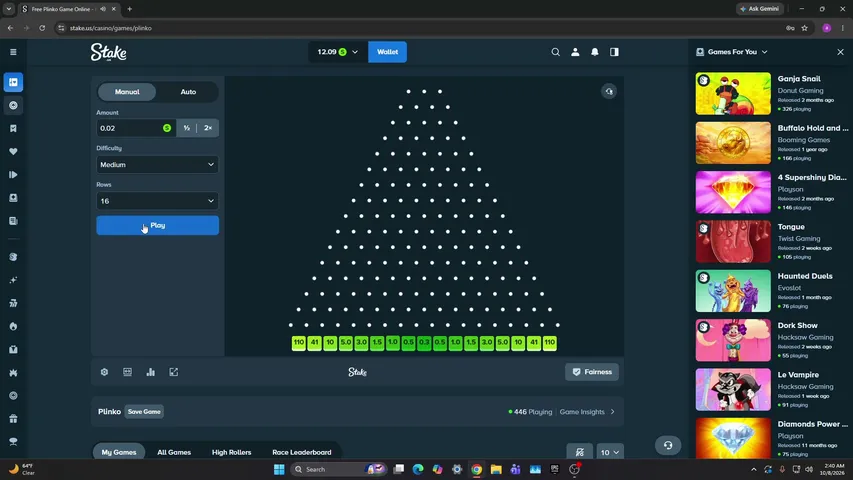853x480 pixels.
Task: Open Haunted Duels game title
Action: [805, 276]
